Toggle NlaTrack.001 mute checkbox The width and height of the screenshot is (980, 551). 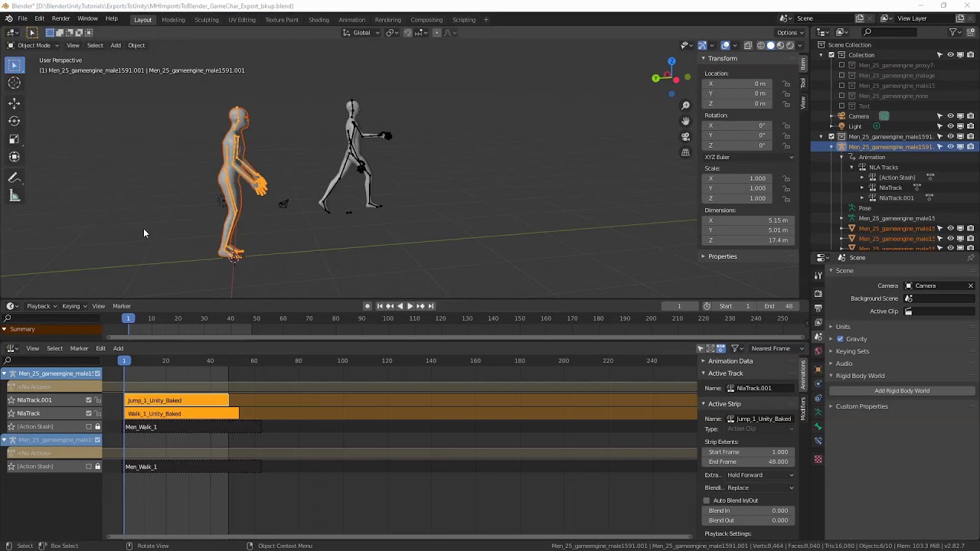pos(89,400)
